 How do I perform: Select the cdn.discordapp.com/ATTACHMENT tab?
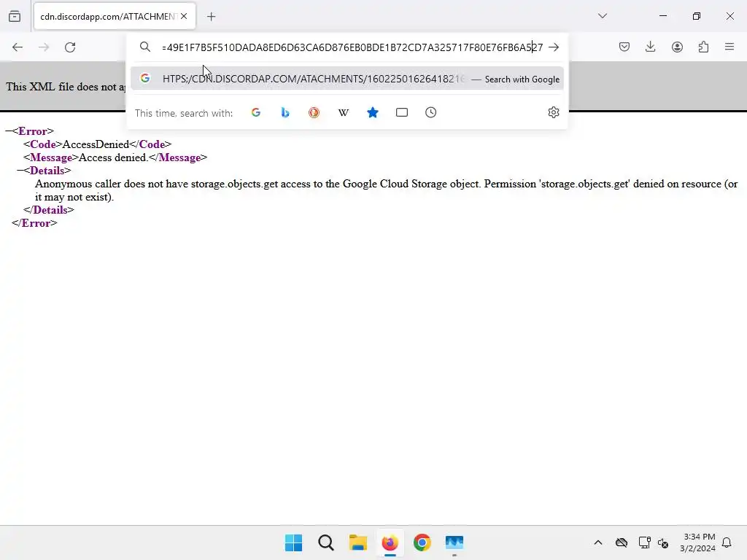pyautogui.click(x=115, y=16)
